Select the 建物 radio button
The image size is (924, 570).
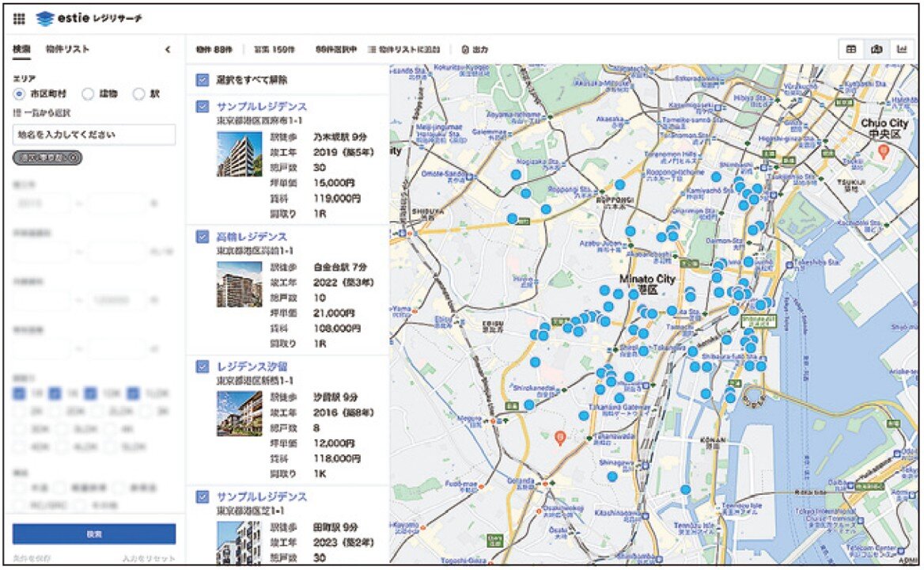[89, 93]
